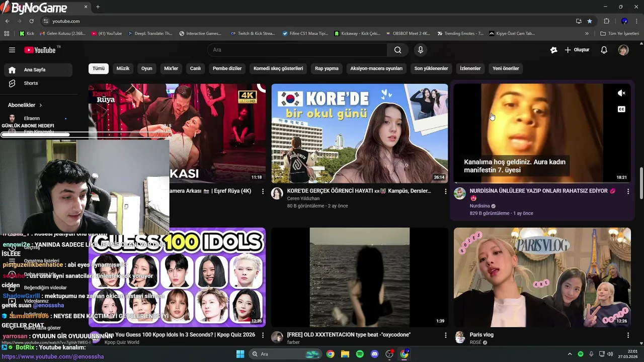The width and height of the screenshot is (644, 362).
Task: Open a new browser tab
Action: [x=98, y=7]
